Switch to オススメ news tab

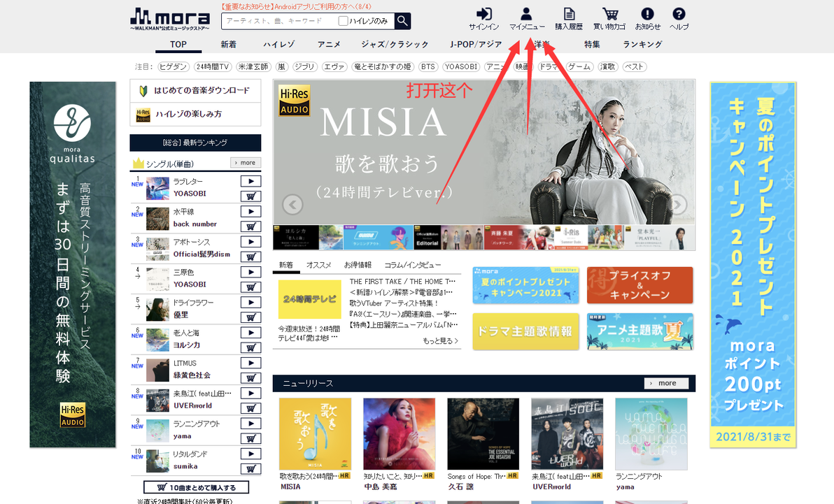[318, 265]
